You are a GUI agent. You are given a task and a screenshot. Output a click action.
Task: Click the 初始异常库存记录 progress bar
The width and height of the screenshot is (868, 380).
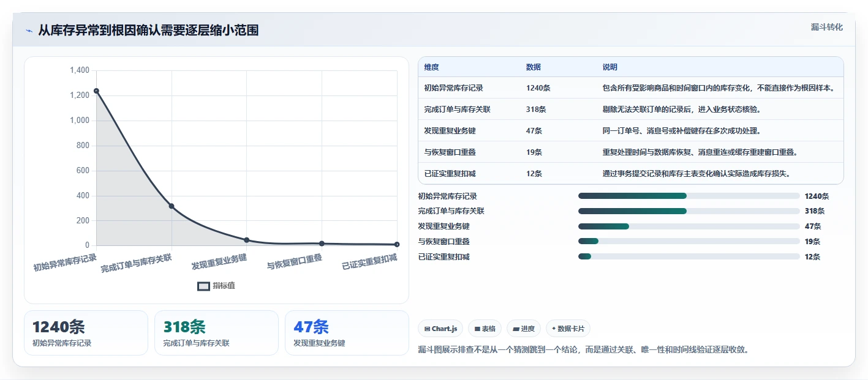[689, 196]
